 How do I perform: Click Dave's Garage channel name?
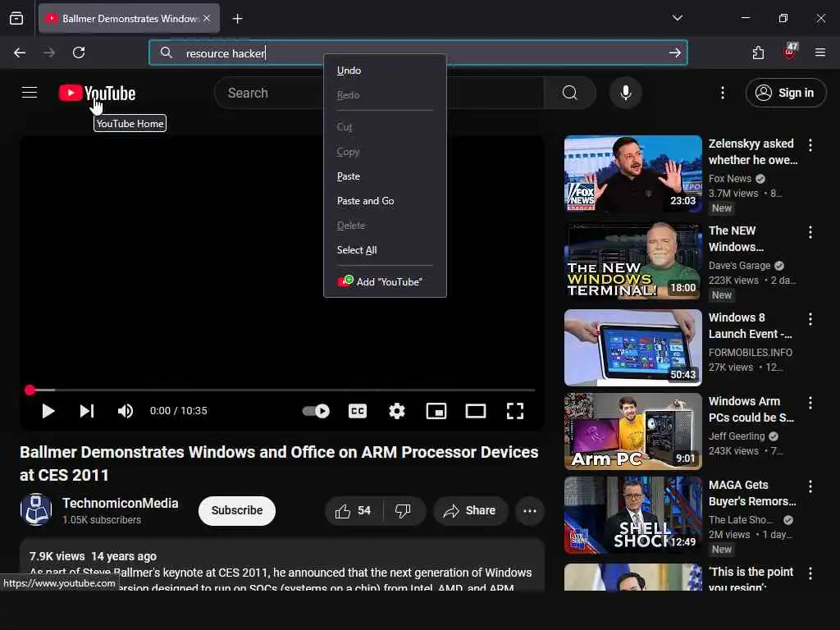point(739,265)
